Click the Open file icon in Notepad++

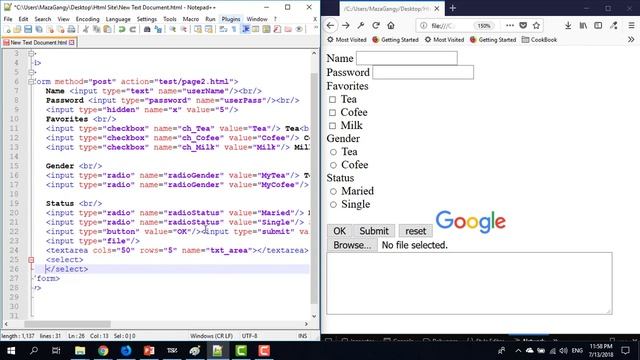coord(17,29)
